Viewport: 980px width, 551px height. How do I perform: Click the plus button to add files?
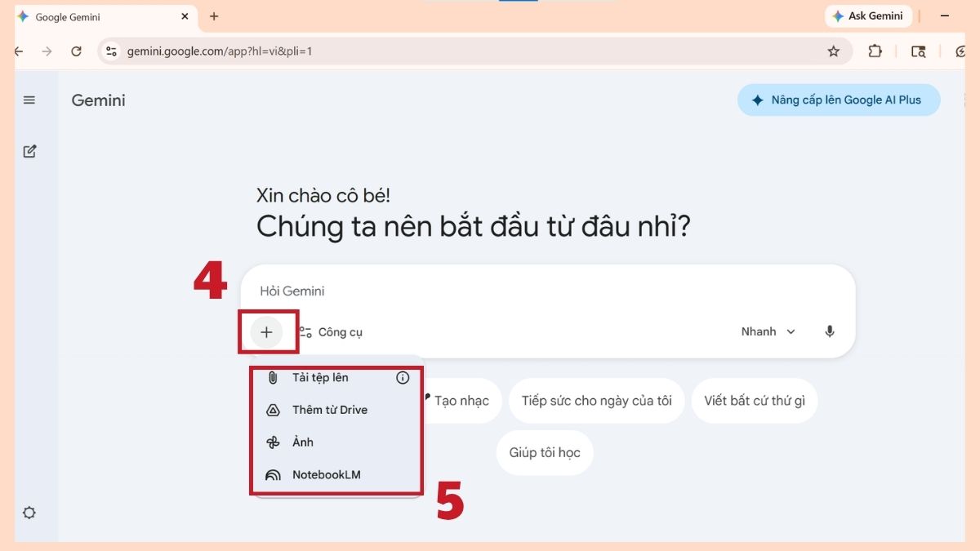point(266,332)
